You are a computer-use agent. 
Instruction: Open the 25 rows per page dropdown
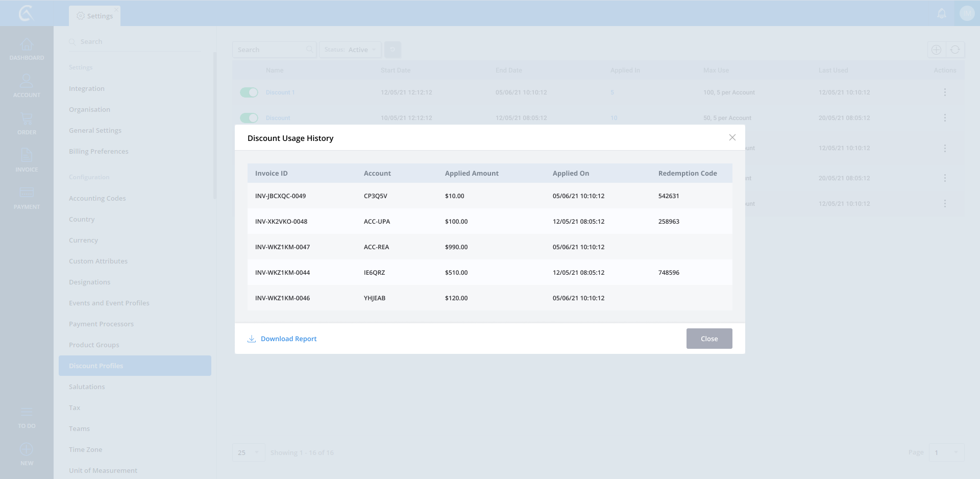[x=249, y=452]
